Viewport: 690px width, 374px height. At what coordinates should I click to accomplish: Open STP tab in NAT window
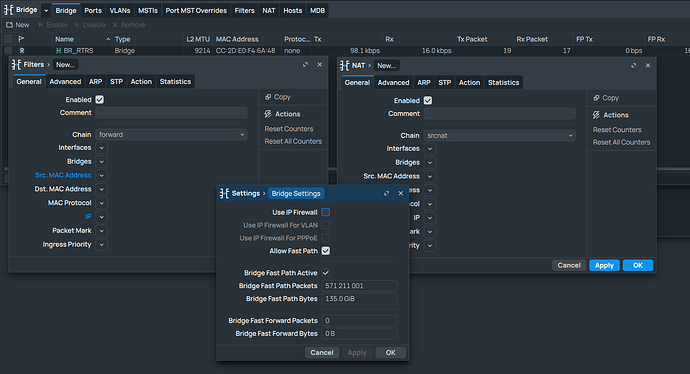(444, 83)
